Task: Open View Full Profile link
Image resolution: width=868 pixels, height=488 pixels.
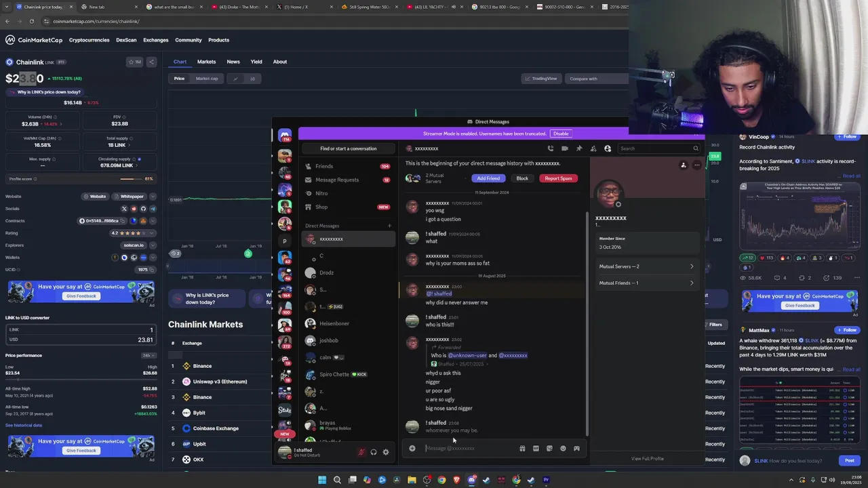Action: pyautogui.click(x=648, y=459)
